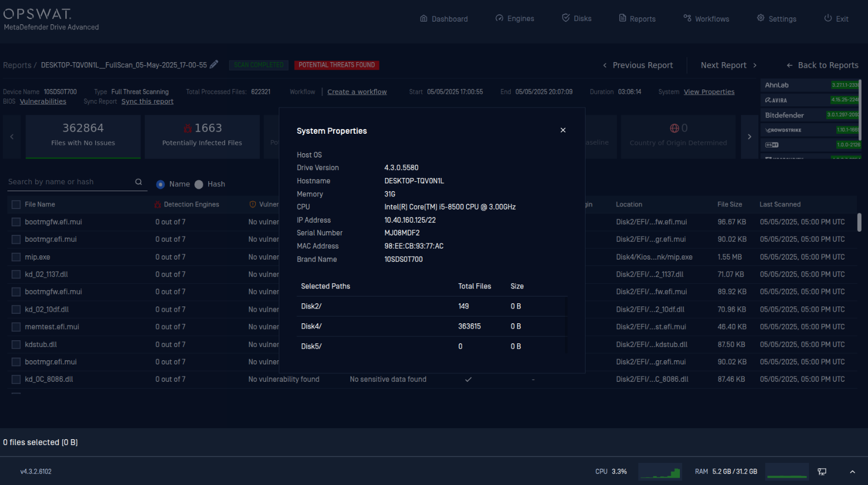
Task: Check the kd_02_10df.dll row checkbox
Action: coord(16,310)
